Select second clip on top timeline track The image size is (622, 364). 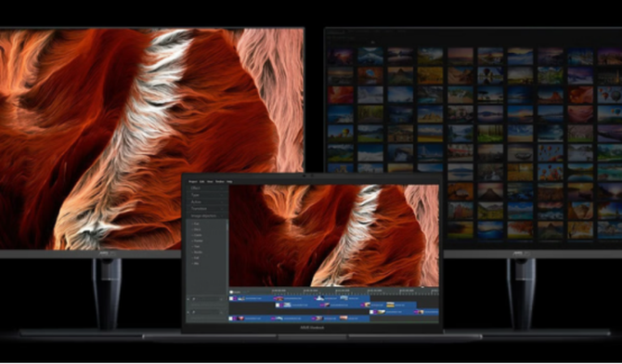[x=293, y=298]
